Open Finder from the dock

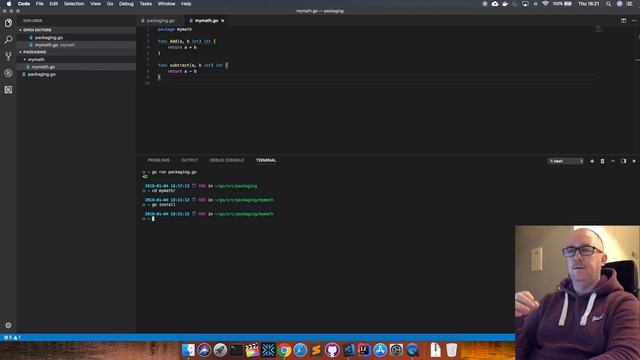(188, 350)
